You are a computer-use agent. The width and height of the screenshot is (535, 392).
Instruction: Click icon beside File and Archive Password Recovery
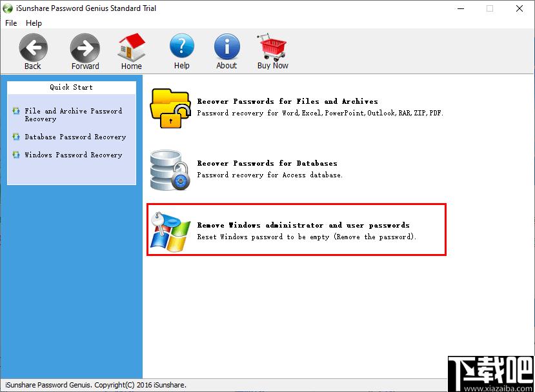tap(16, 111)
